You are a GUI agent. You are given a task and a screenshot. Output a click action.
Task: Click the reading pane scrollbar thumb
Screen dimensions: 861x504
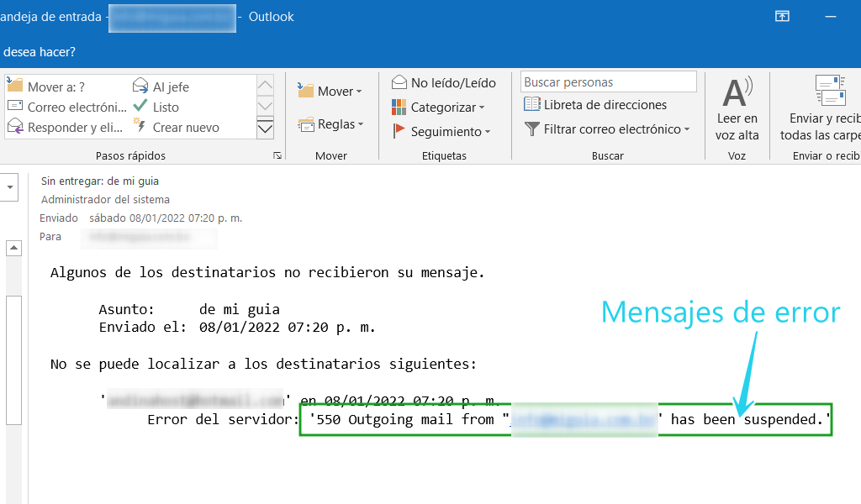click(x=13, y=360)
